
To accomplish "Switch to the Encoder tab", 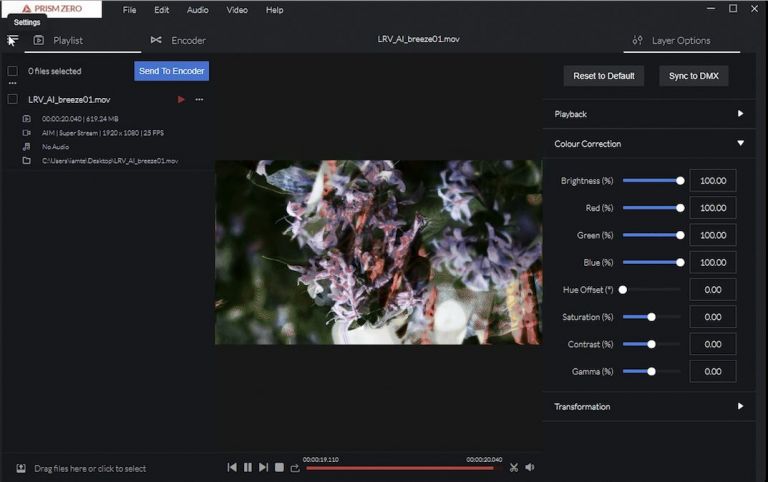I will (x=178, y=40).
